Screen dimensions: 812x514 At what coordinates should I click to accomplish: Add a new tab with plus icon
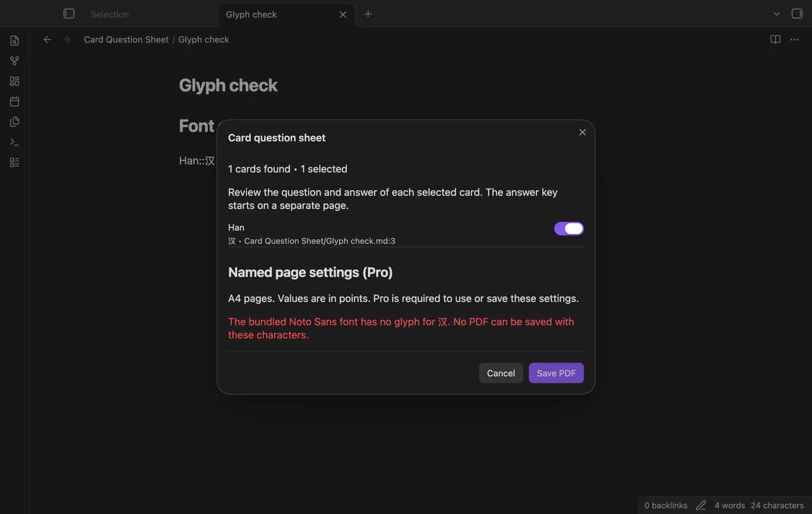click(x=367, y=14)
